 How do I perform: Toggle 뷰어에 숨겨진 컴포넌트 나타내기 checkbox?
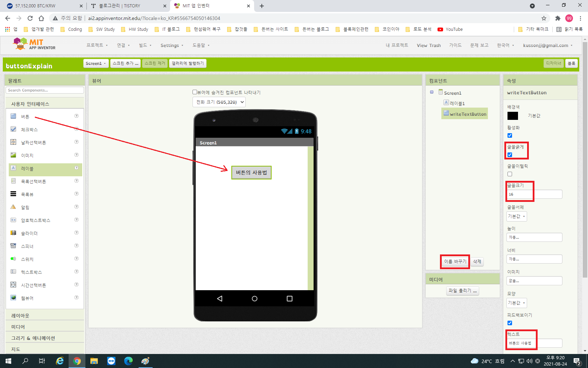(195, 92)
